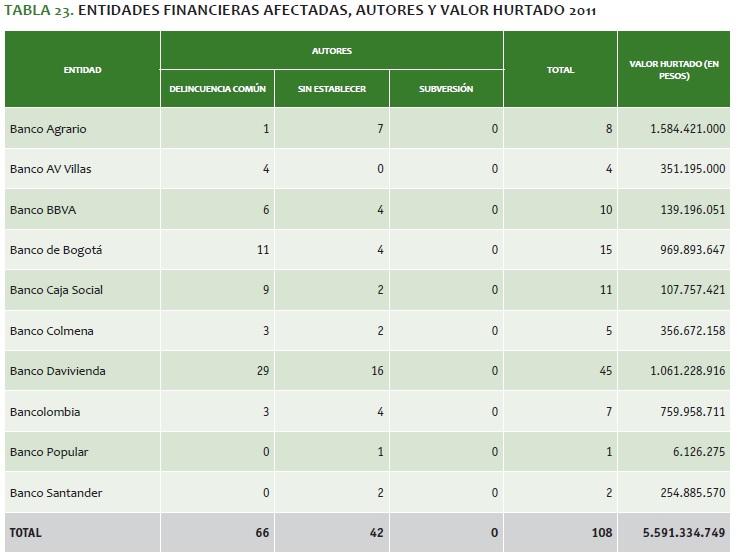
Task: Click the SIN ESTABLECER column header
Action: (x=331, y=89)
